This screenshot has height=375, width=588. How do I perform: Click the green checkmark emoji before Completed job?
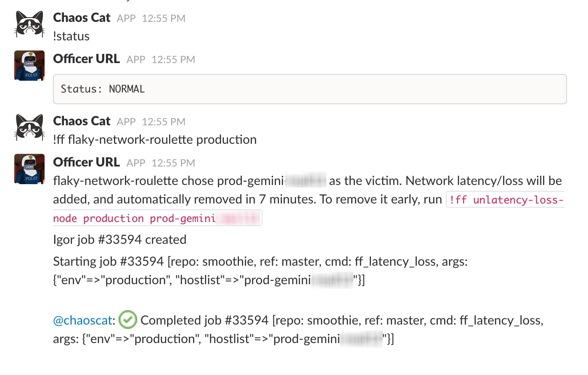pos(128,320)
